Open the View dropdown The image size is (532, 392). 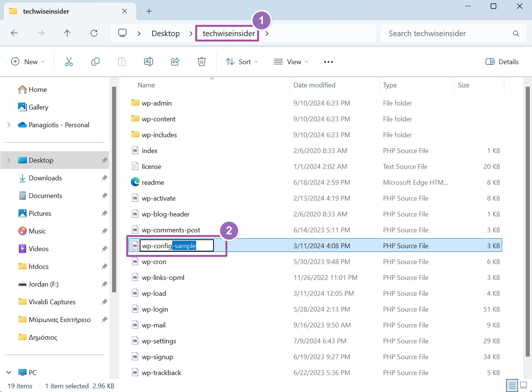tap(291, 62)
